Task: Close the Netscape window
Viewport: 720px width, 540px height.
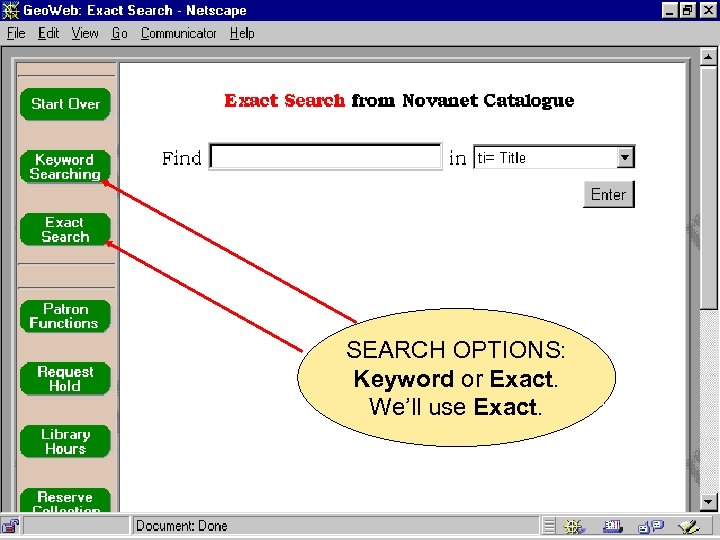Action: 708,10
